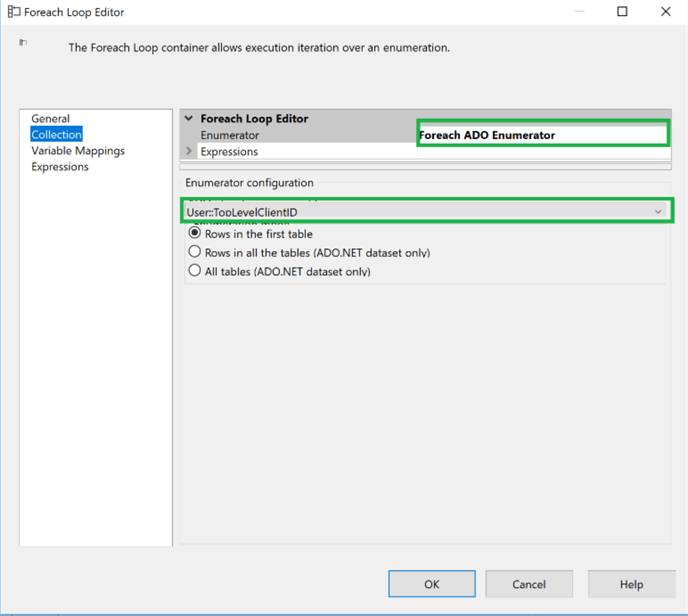Choose Rows in all the tables option
Image resolution: width=688 pixels, height=616 pixels.
195,253
